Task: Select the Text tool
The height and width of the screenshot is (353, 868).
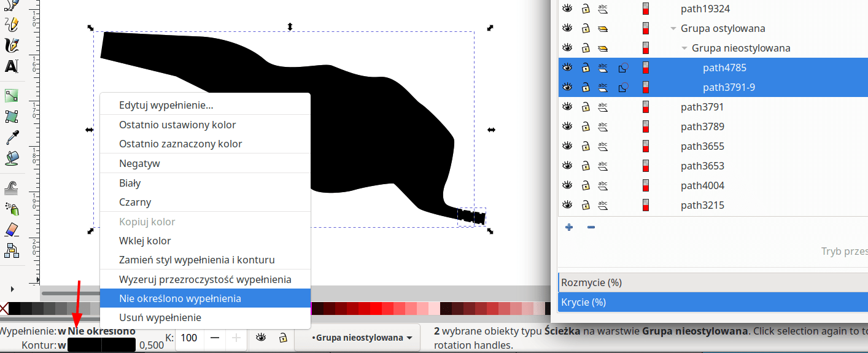Action: pos(11,66)
